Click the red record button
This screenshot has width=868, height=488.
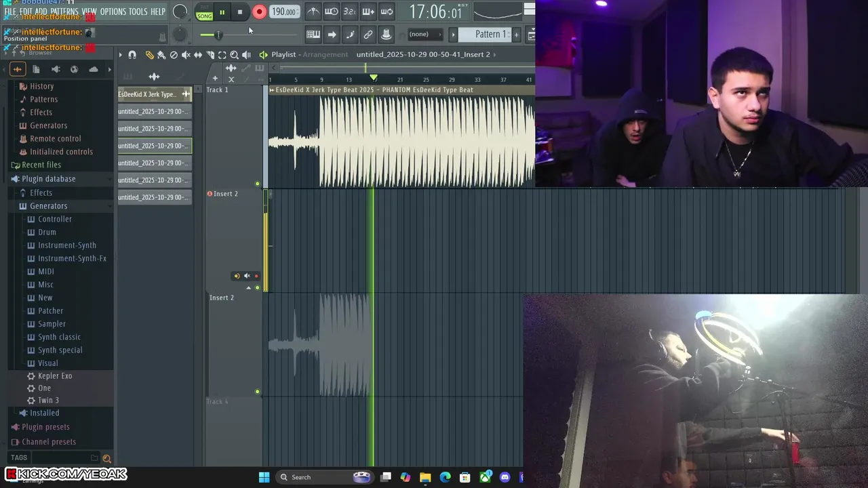(259, 12)
